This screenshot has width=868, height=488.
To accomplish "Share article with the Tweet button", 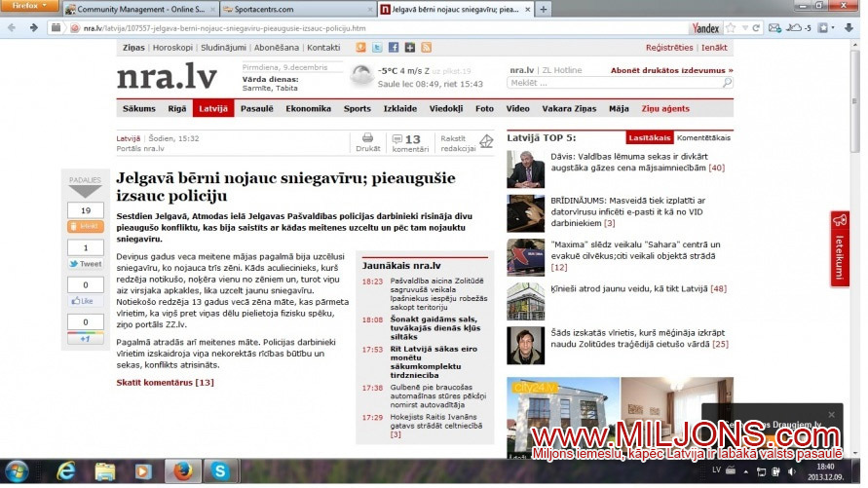I will click(x=86, y=263).
